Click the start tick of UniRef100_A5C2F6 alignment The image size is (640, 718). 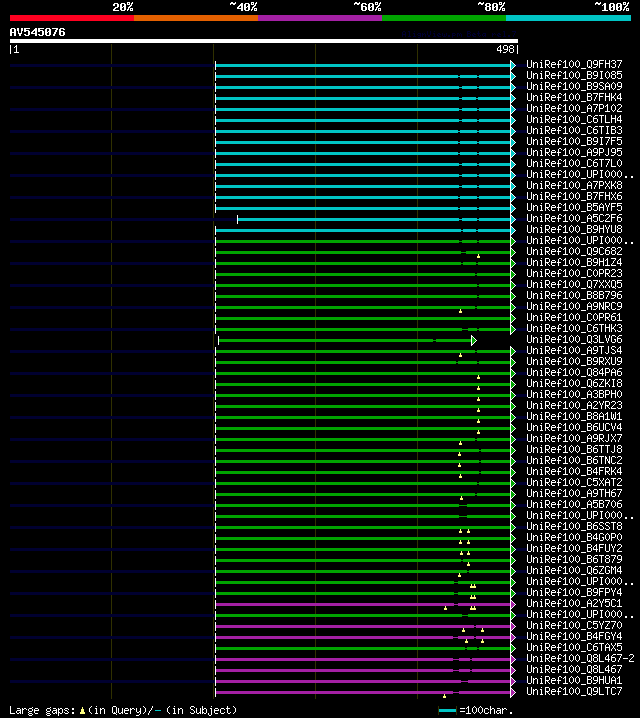[237, 219]
